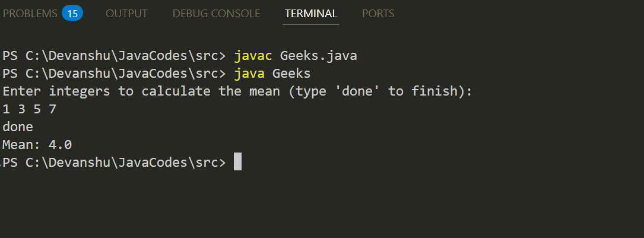Click the blue 15 problems count badge

pos(72,14)
